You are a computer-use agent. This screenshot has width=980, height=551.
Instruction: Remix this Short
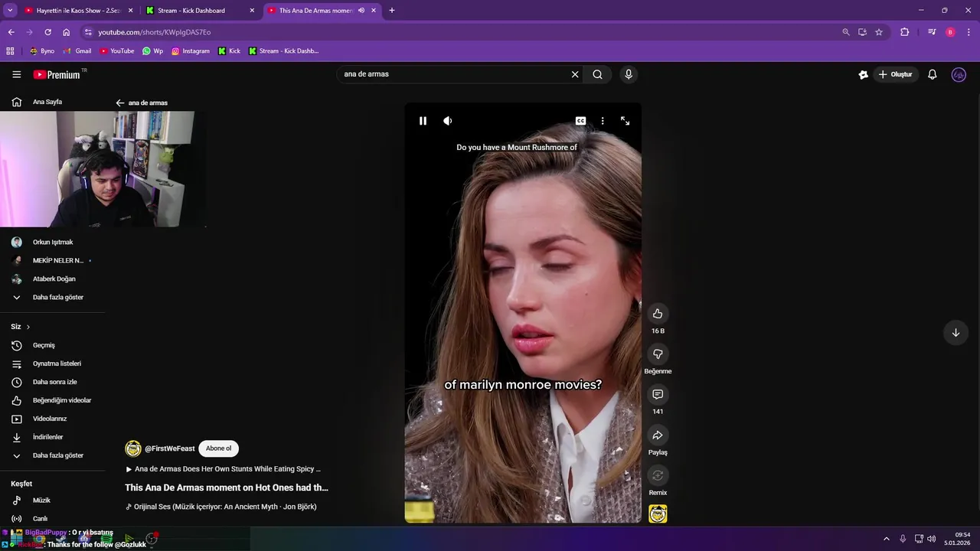pos(658,476)
